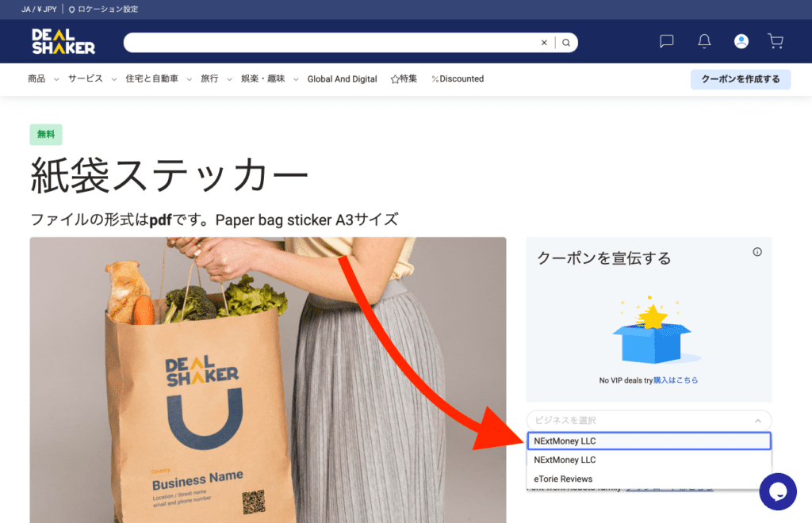This screenshot has height=523, width=812.
Task: Open the user account profile icon
Action: (x=741, y=41)
